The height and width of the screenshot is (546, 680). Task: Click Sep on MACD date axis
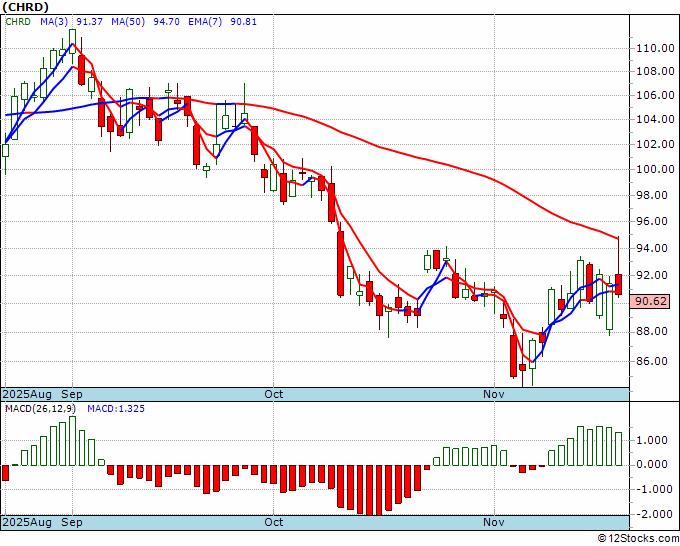point(72,522)
